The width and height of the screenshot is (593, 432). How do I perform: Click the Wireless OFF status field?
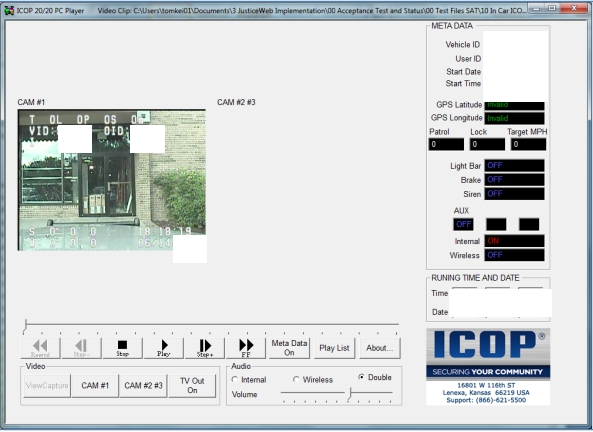(x=514, y=255)
